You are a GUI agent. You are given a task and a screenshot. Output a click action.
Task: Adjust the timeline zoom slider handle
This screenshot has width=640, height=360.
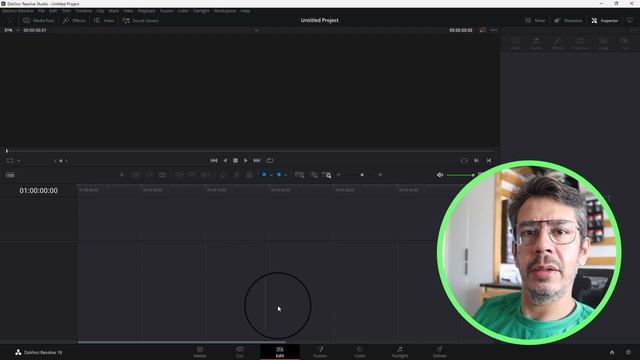[x=362, y=175]
